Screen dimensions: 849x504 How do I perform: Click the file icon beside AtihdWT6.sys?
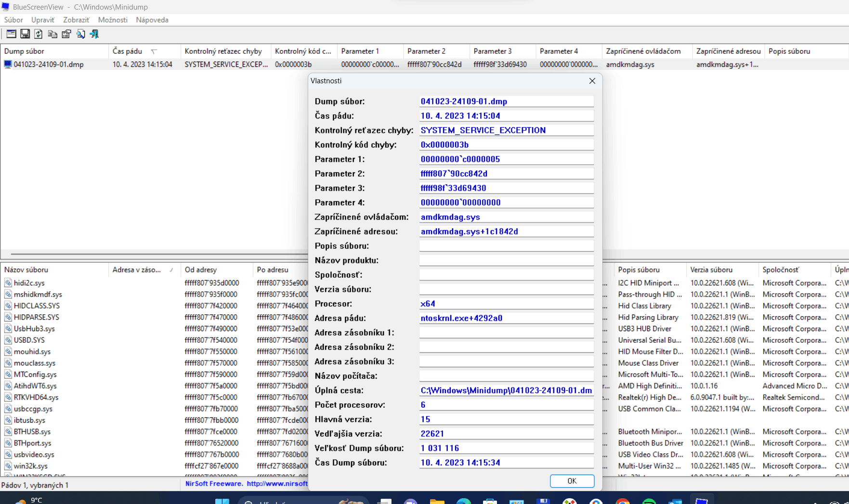coord(8,386)
